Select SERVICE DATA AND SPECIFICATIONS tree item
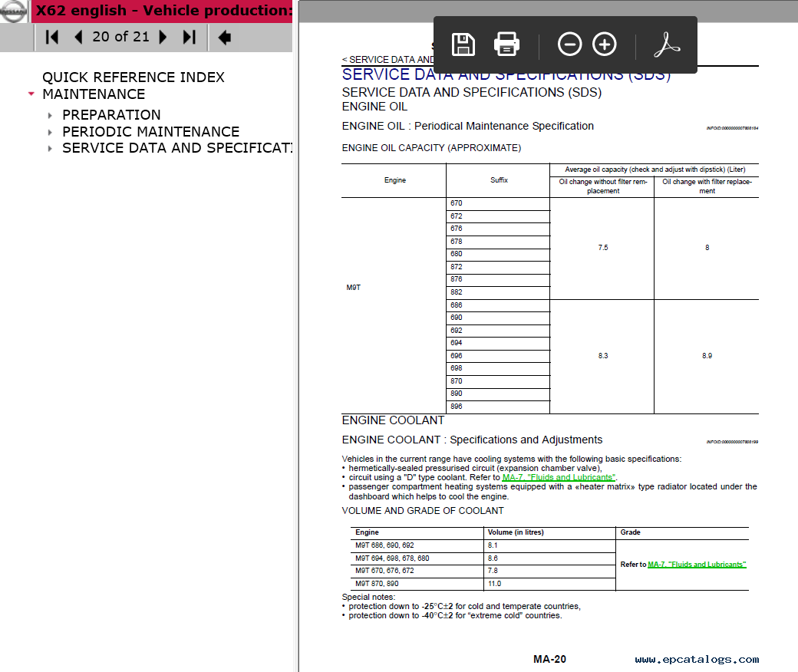Viewport: 798px width, 672px height. click(177, 148)
